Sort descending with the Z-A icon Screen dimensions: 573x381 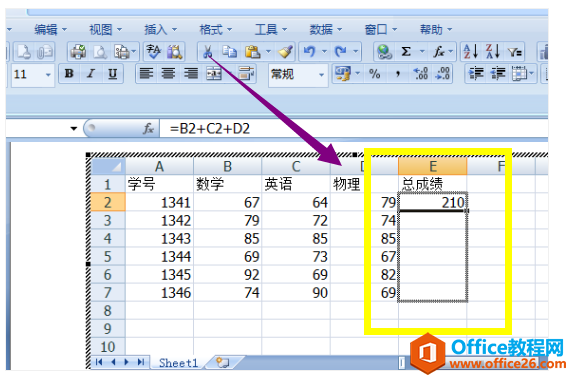click(x=493, y=52)
